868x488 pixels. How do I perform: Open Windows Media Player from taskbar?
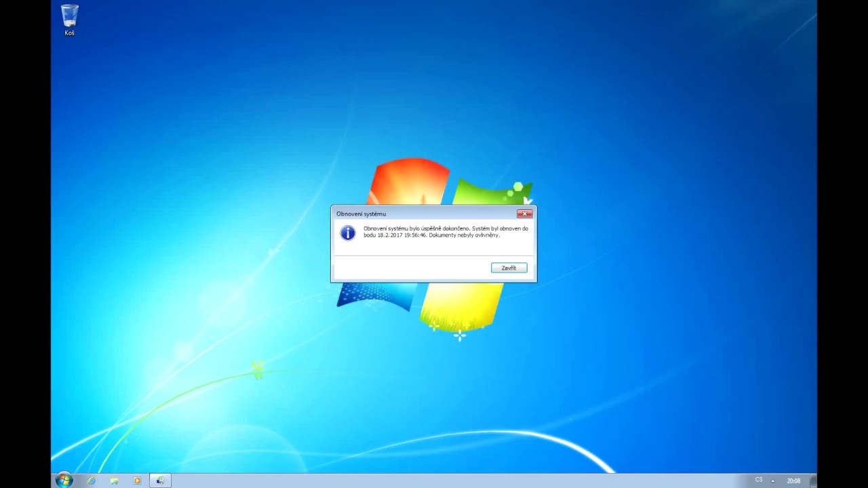tap(137, 481)
